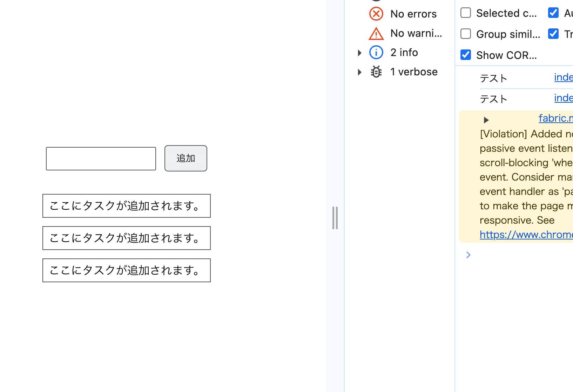Focus the task text input field
The width and height of the screenshot is (573, 392).
(x=101, y=159)
